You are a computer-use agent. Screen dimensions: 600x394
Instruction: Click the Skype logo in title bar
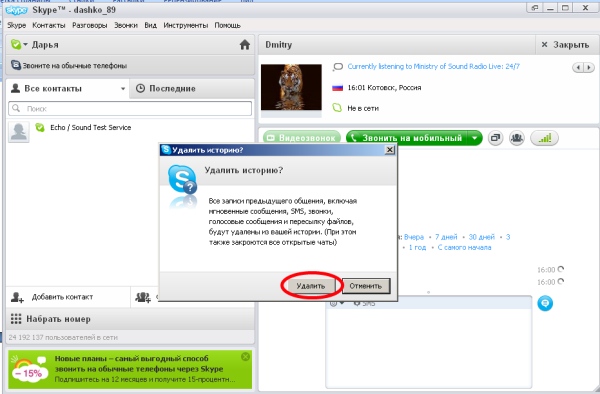point(16,10)
